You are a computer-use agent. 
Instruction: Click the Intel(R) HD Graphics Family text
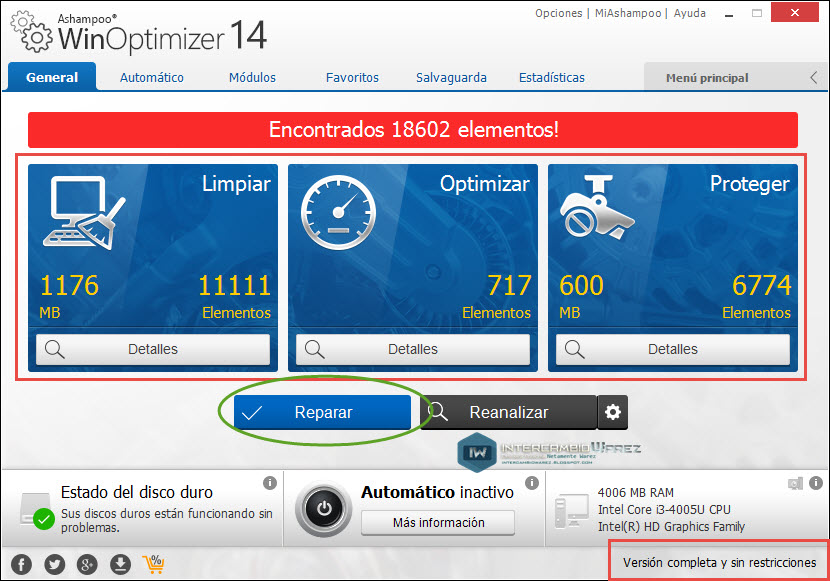point(671,526)
